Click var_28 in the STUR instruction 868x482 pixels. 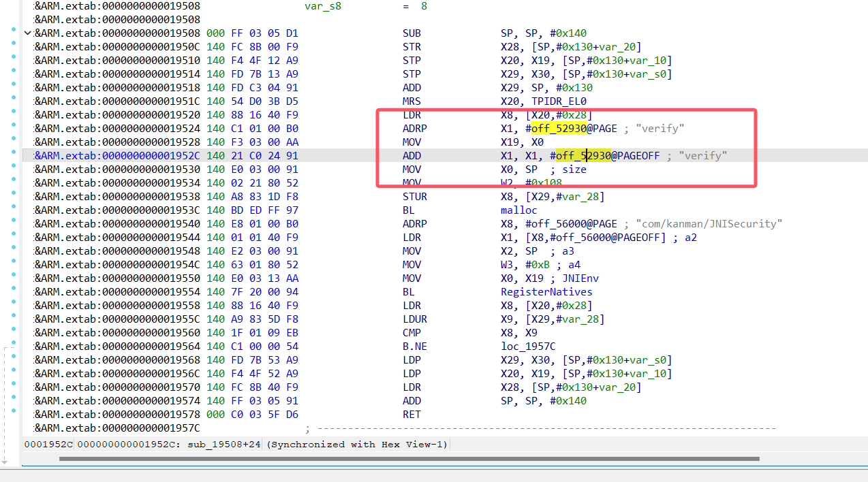pyautogui.click(x=586, y=197)
